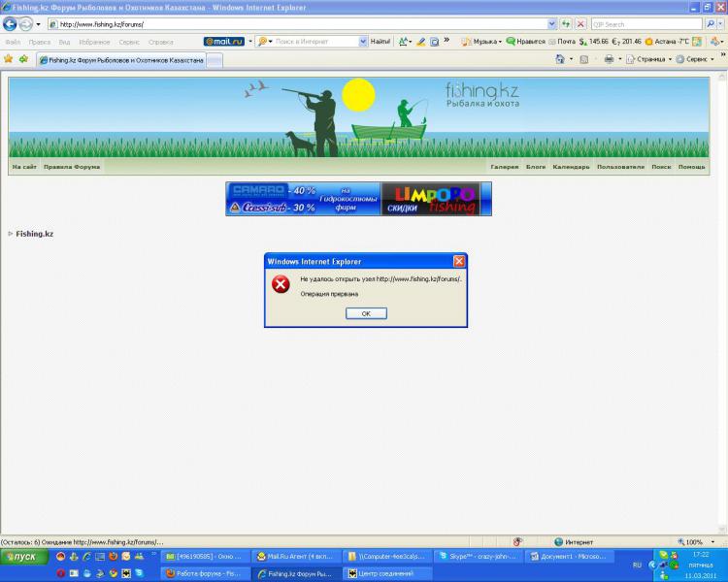Open the Сервис menu in menu bar
The width and height of the screenshot is (728, 582).
coord(129,42)
